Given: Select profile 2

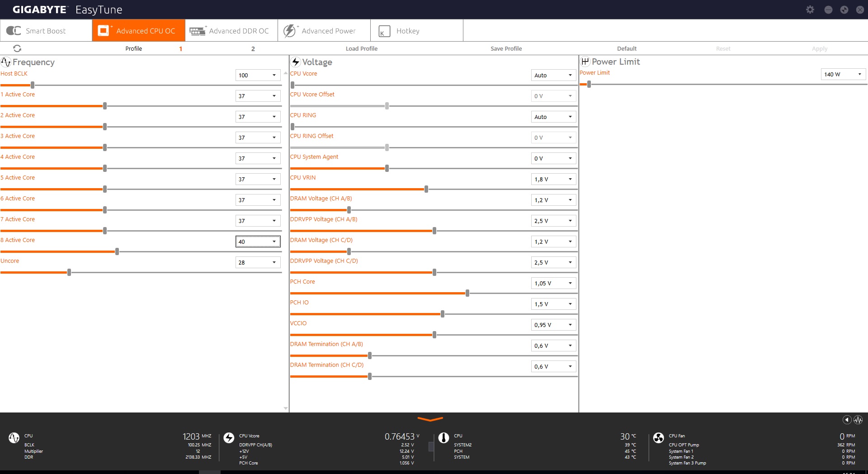Looking at the screenshot, I should pyautogui.click(x=253, y=49).
